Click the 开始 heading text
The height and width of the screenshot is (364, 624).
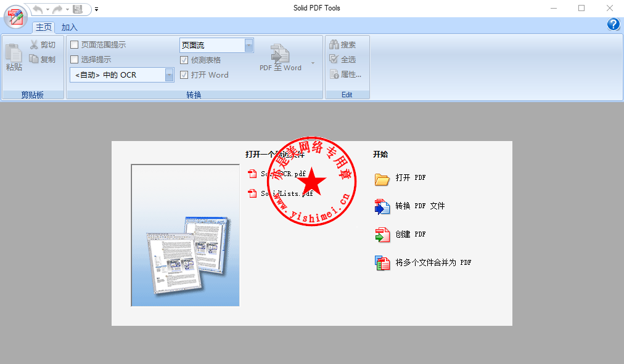(x=380, y=154)
